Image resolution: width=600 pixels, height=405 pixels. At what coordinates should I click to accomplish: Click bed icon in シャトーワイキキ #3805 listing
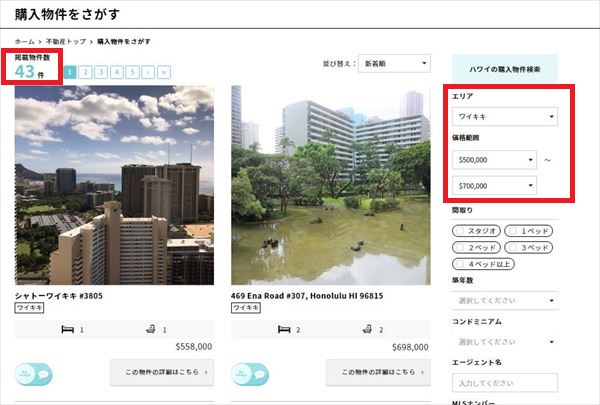click(x=68, y=329)
